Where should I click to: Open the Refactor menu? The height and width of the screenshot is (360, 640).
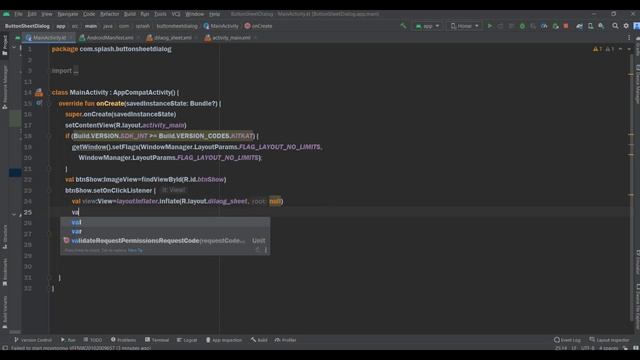(109, 14)
